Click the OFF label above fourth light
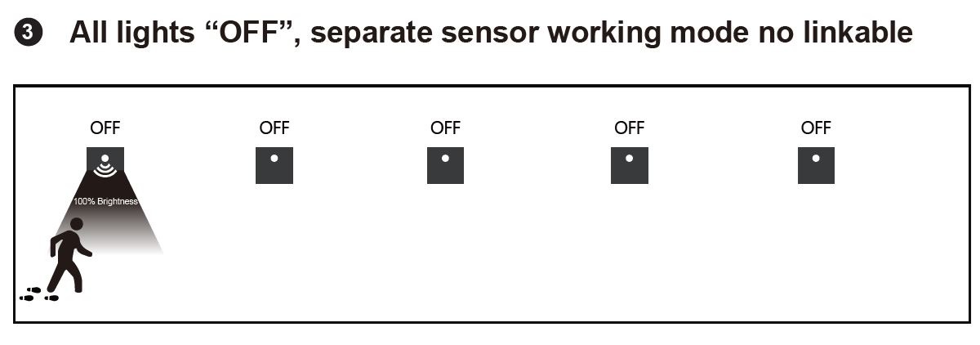The image size is (980, 345). pos(629,128)
